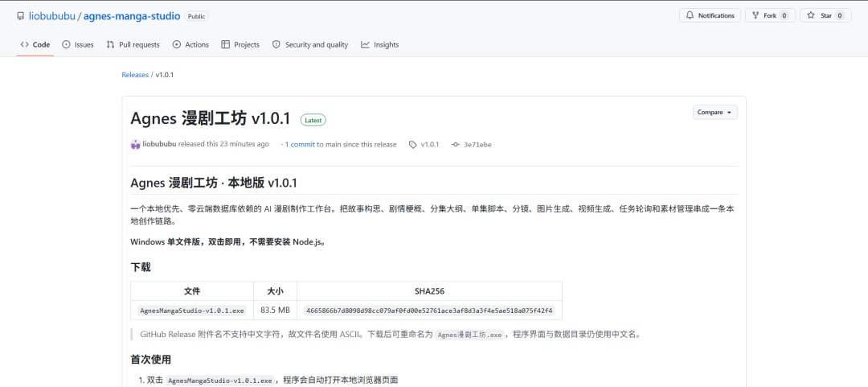Open the '1 commit' link

pyautogui.click(x=300, y=144)
